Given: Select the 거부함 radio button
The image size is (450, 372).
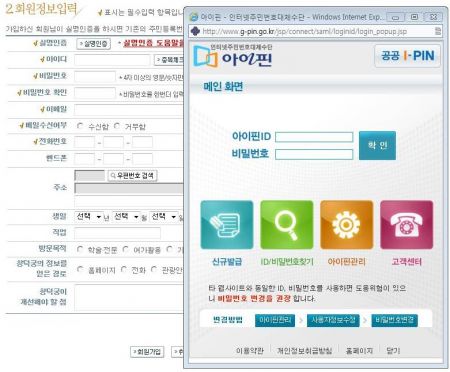Looking at the screenshot, I should [117, 126].
